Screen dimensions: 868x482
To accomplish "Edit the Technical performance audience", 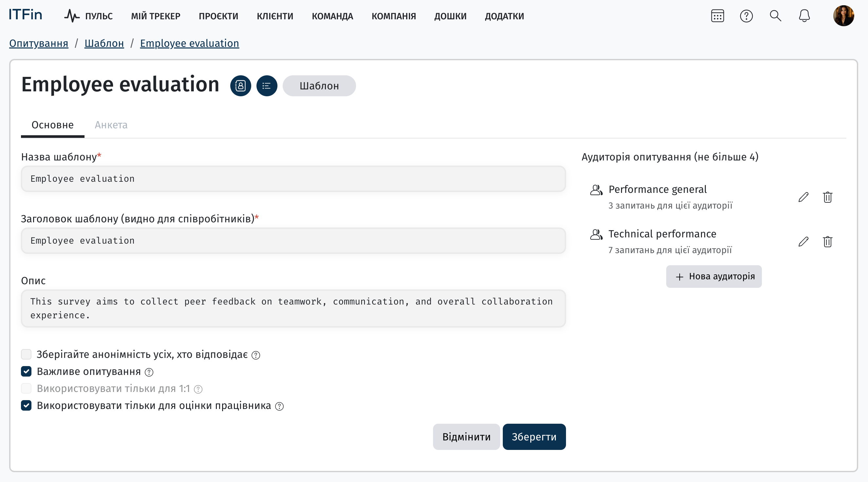I will [x=803, y=242].
